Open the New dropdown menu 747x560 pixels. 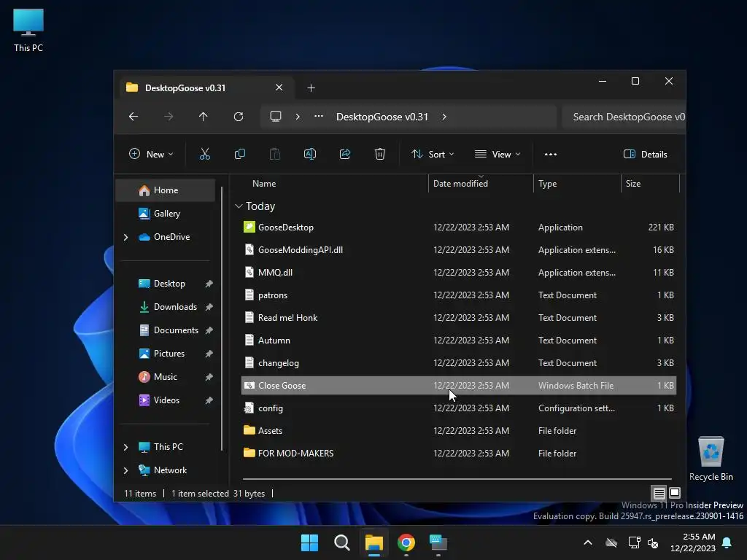pos(151,155)
